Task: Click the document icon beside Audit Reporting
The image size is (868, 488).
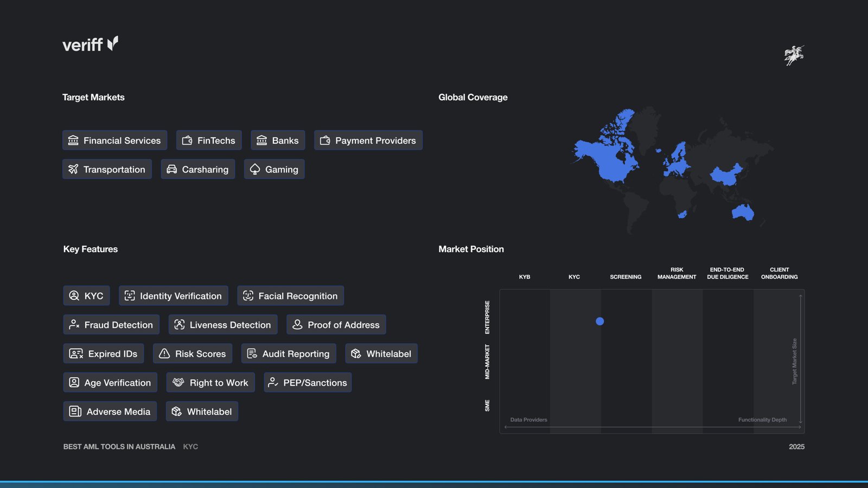Action: pos(252,354)
